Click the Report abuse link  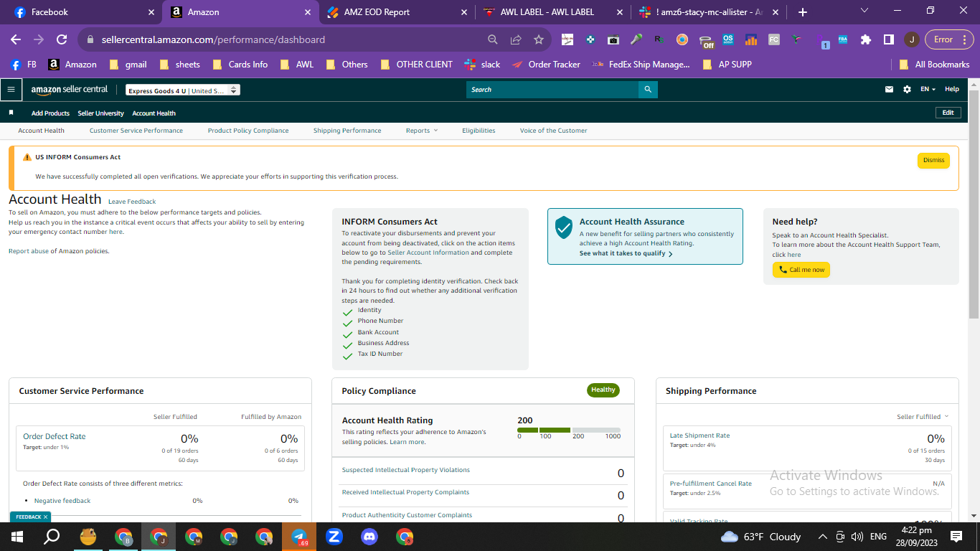point(29,251)
